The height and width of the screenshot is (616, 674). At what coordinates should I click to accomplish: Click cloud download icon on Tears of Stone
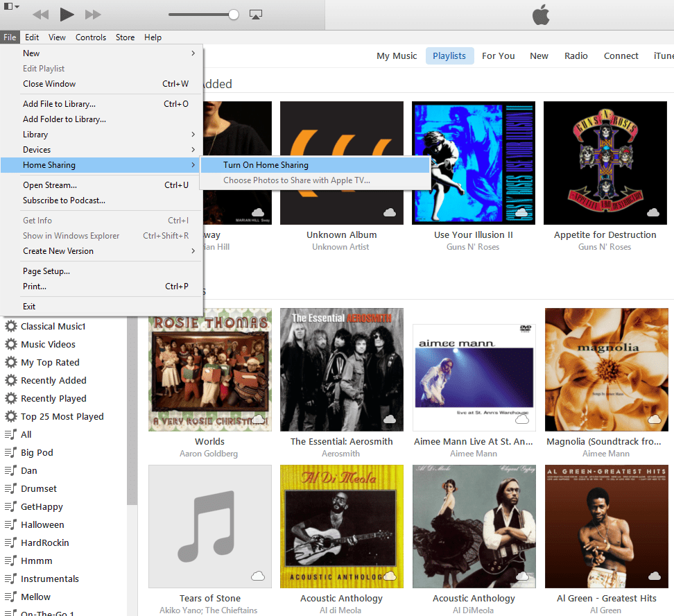tap(258, 576)
